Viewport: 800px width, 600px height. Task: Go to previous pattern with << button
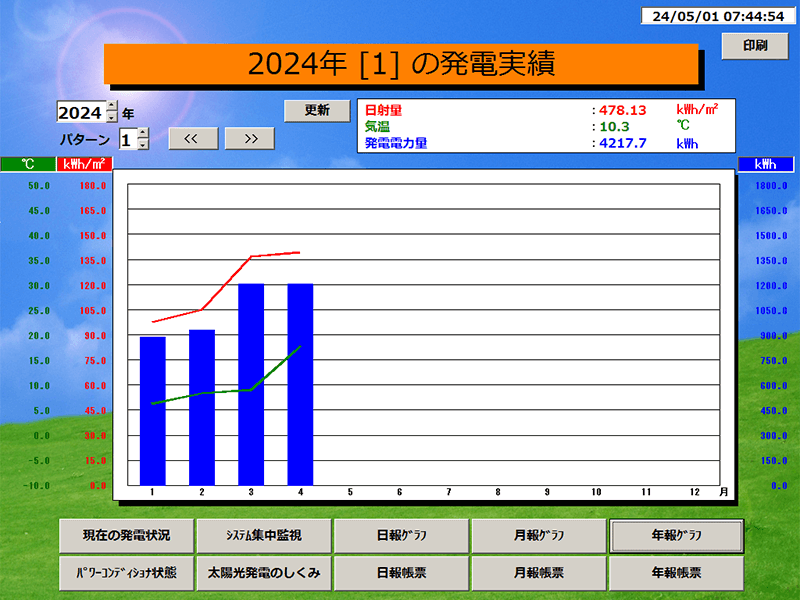193,139
